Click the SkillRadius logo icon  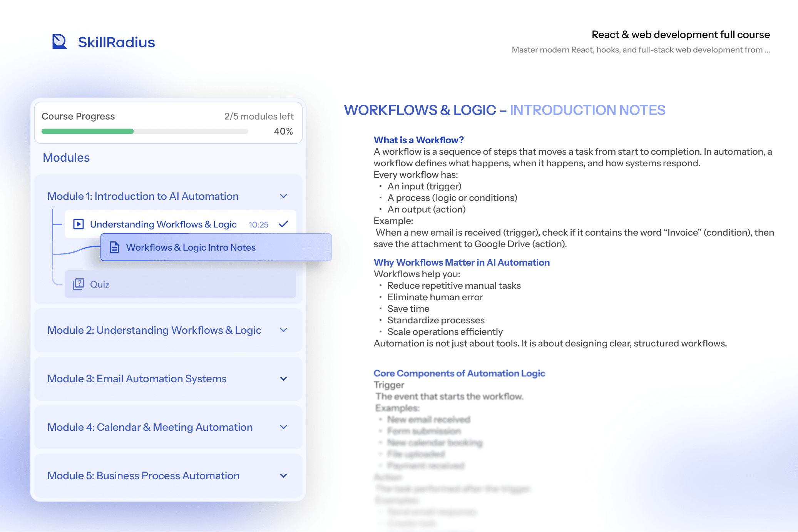[60, 42]
